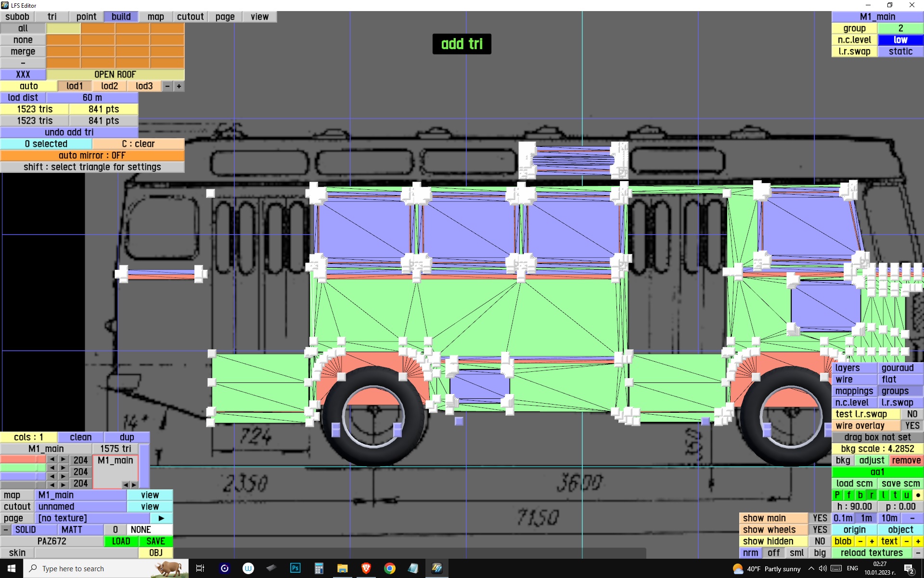Open Photoshop from the taskbar
Screen dimensions: 924x578
point(295,568)
